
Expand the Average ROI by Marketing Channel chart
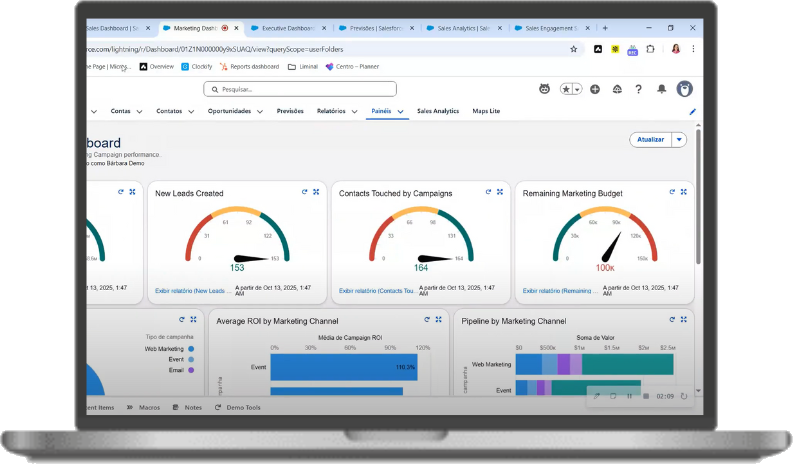tap(438, 319)
